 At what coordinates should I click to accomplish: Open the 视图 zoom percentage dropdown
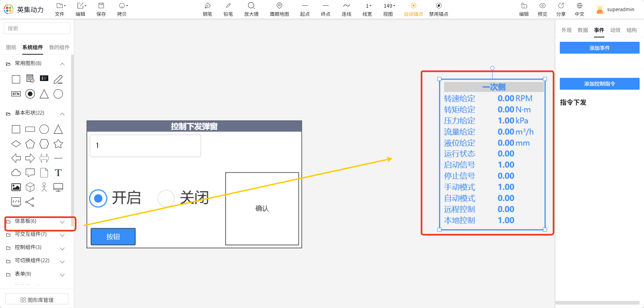coord(388,9)
